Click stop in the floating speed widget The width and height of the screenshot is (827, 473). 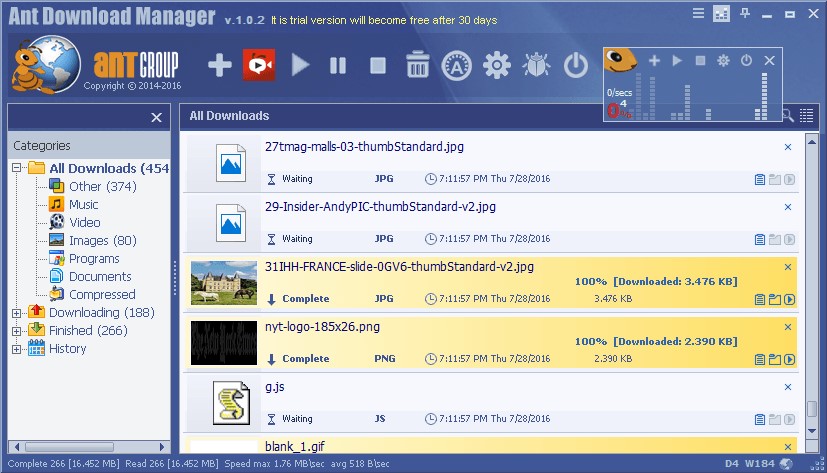pos(700,61)
